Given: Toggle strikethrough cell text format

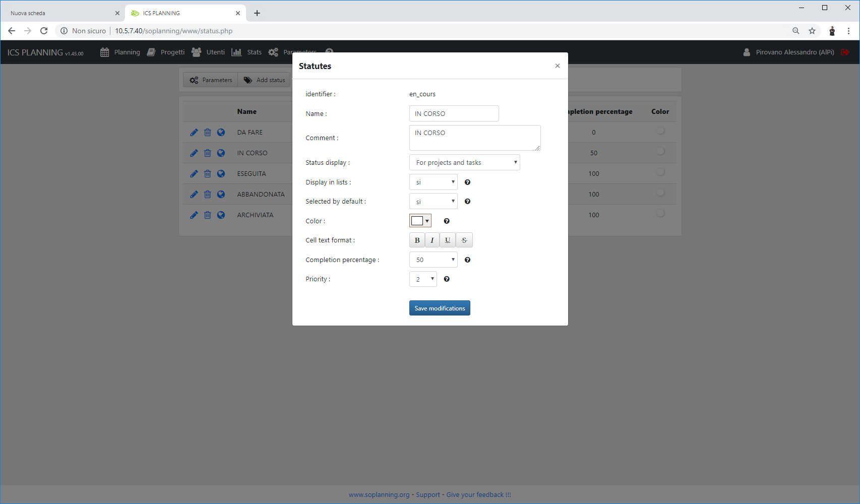Looking at the screenshot, I should point(464,240).
